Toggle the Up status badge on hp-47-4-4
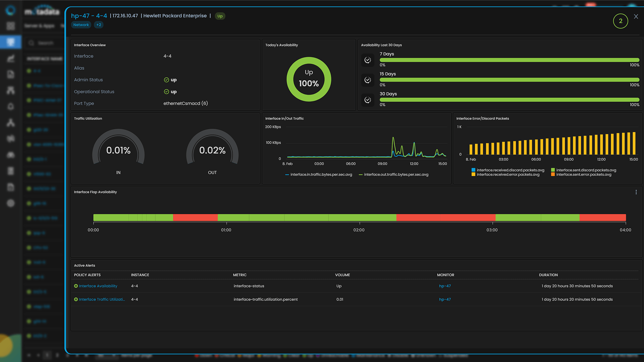Image resolution: width=644 pixels, height=362 pixels. (220, 16)
